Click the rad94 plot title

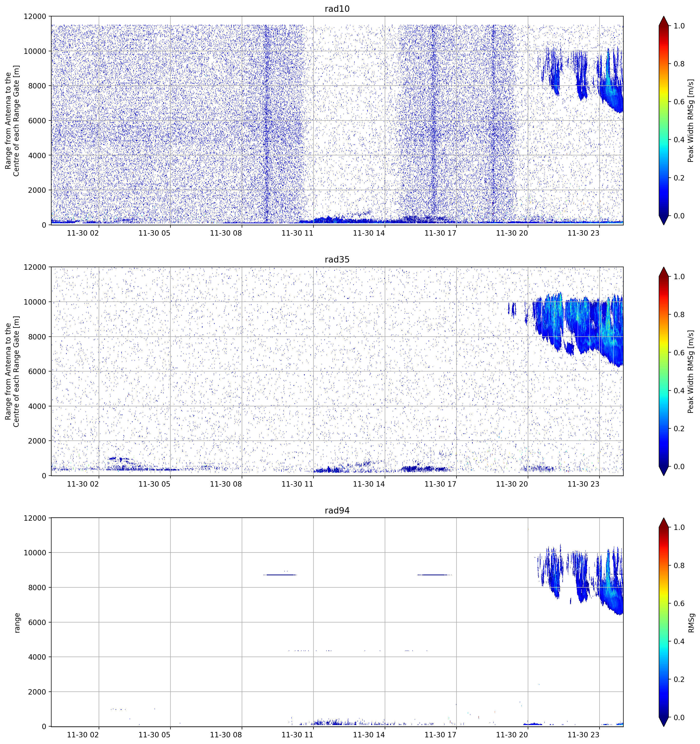click(x=337, y=510)
